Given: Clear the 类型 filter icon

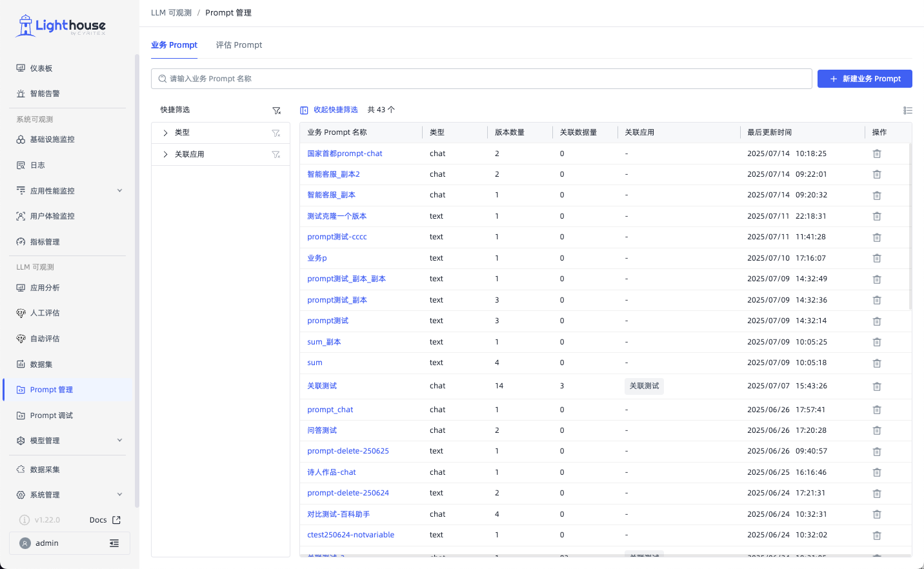Looking at the screenshot, I should click(276, 133).
